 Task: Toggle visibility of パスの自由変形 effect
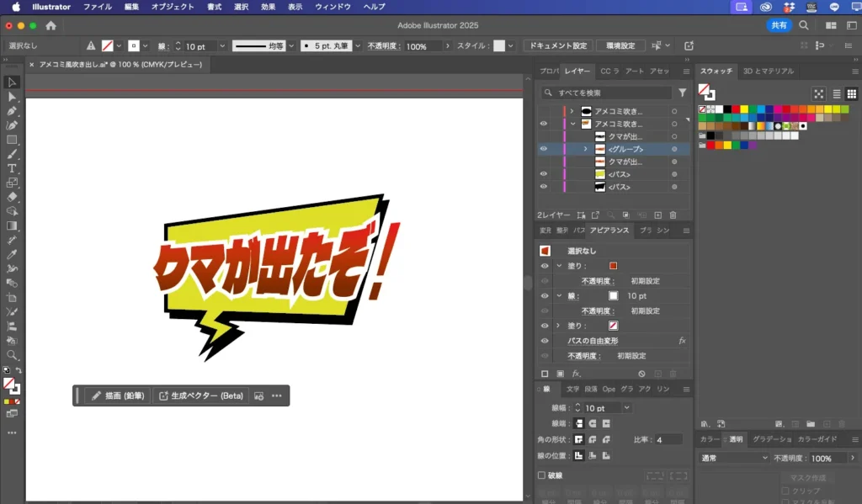click(544, 341)
